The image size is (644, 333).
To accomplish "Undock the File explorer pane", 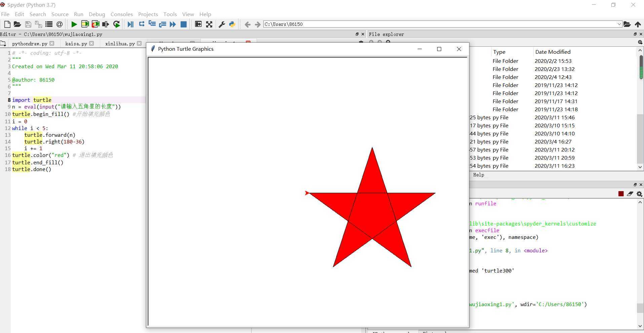I will pyautogui.click(x=635, y=34).
